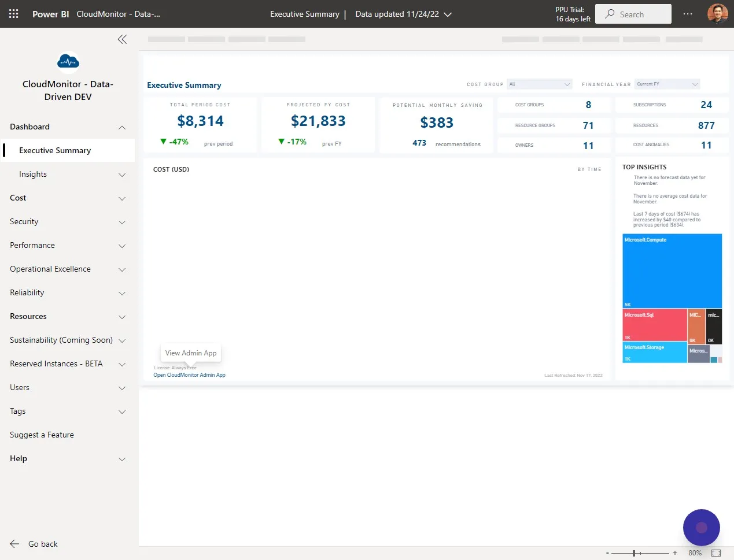This screenshot has width=734, height=560.
Task: Click the $21,833 projected FY cost
Action: coord(318,121)
